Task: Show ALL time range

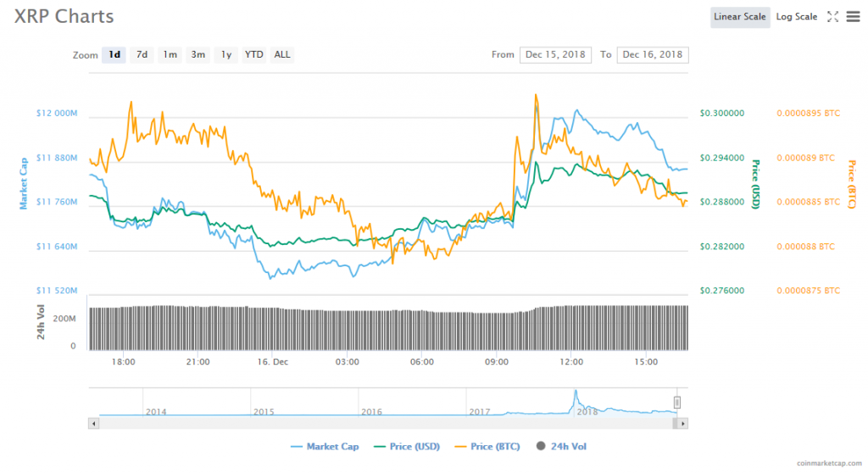Action: (282, 55)
